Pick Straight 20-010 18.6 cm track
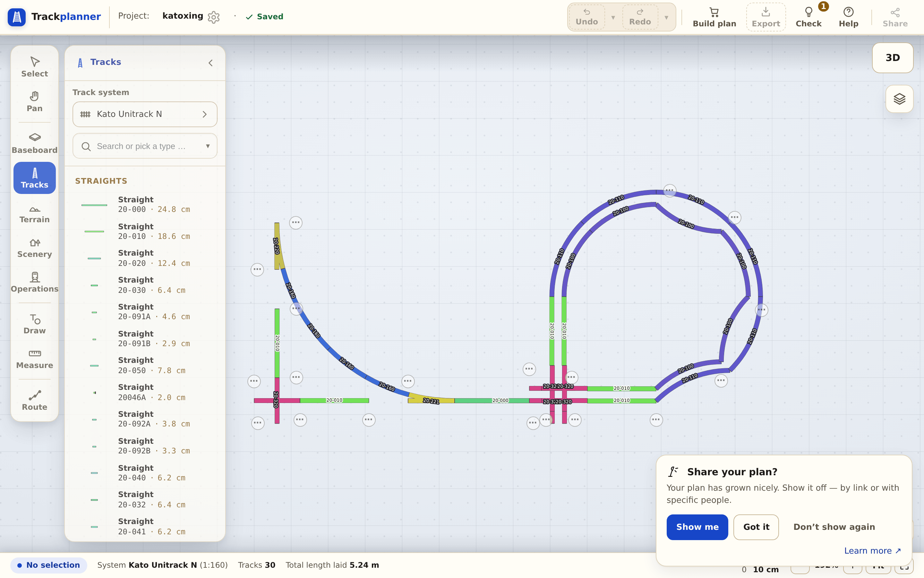The width and height of the screenshot is (924, 578). click(145, 231)
